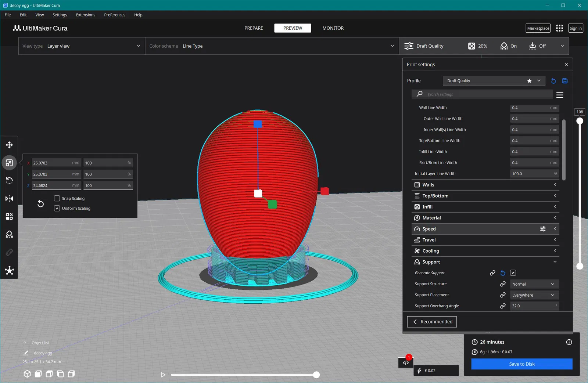Open the Edit menu
The height and width of the screenshot is (383, 588).
(x=23, y=15)
